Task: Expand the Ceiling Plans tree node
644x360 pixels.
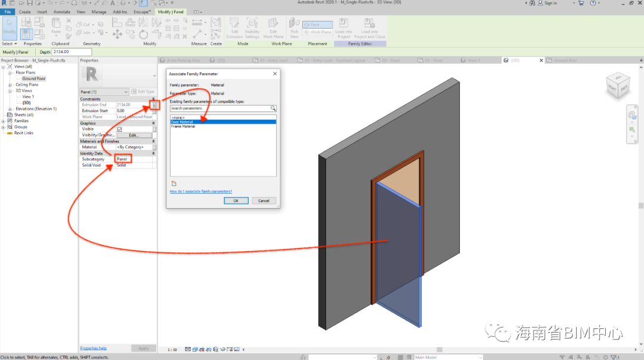Action: [x=10, y=85]
